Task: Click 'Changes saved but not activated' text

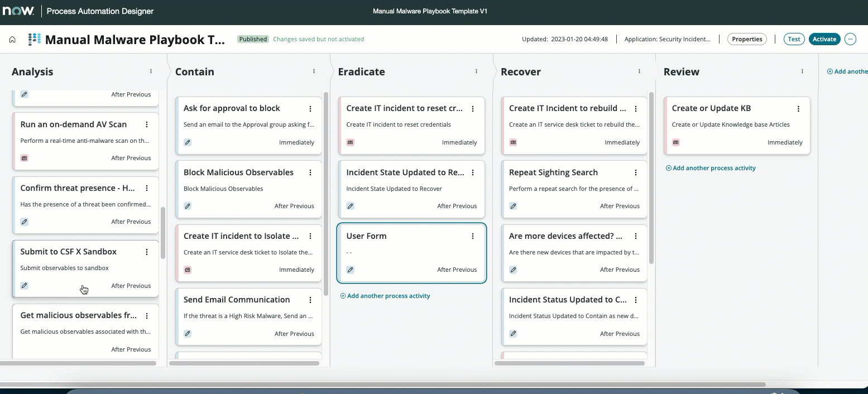Action: tap(318, 39)
